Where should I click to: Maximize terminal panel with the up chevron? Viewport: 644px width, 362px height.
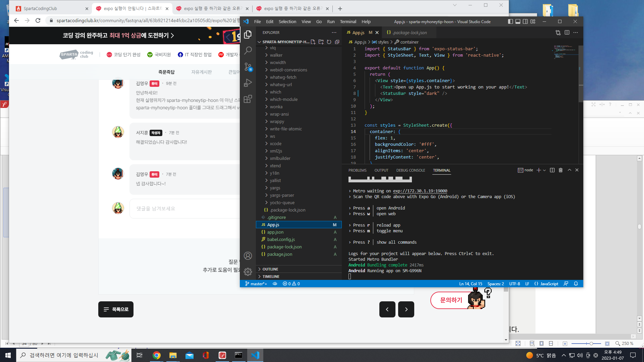(x=569, y=170)
